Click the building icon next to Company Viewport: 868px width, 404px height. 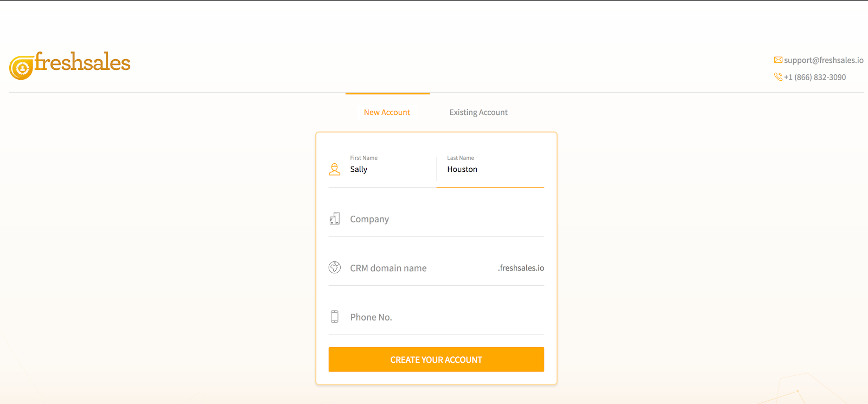335,219
